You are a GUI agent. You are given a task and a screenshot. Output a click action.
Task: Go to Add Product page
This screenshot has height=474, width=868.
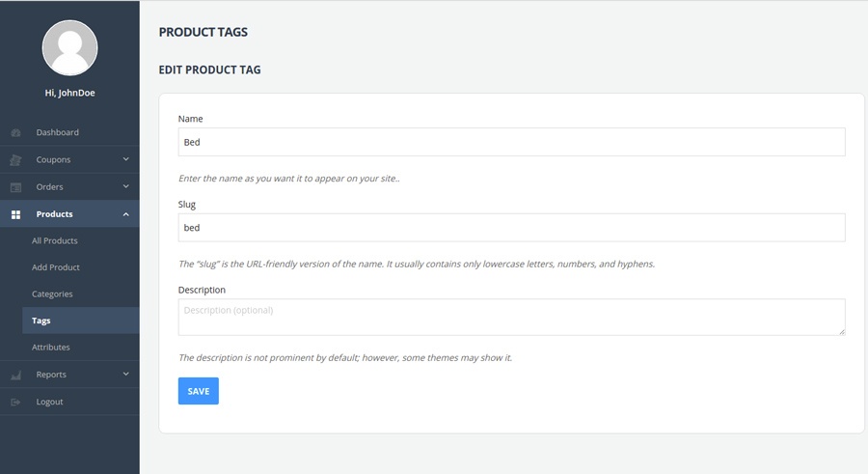[56, 267]
